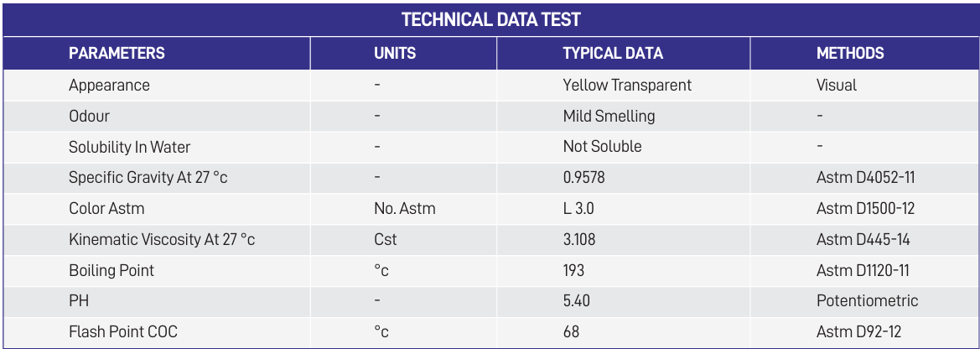Click the Mild Smelling value

tap(609, 116)
